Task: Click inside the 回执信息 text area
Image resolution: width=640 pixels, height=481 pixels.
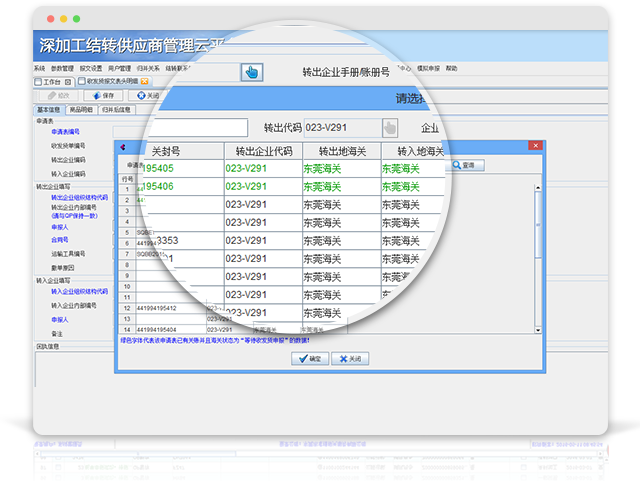Action: click(x=75, y=369)
